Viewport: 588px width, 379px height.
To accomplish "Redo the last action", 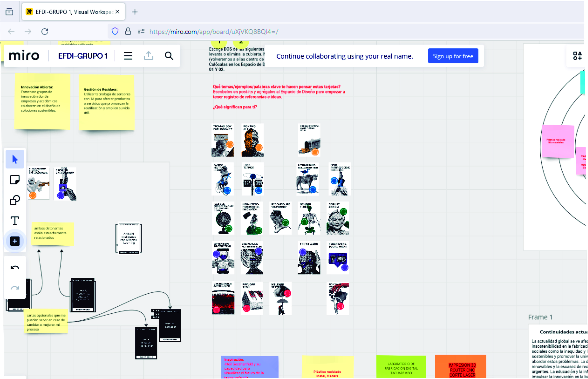I will tap(15, 288).
